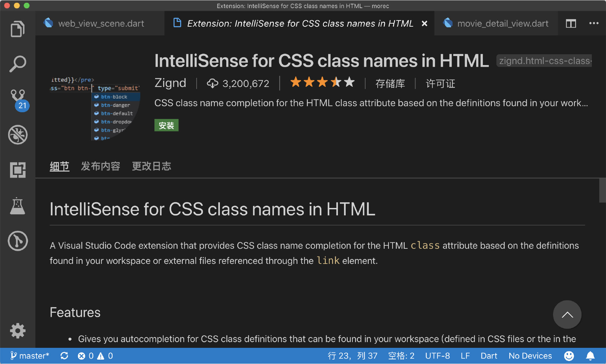This screenshot has height=364, width=606.
Task: Select the Extension IntelliSense editor tab
Action: click(299, 23)
